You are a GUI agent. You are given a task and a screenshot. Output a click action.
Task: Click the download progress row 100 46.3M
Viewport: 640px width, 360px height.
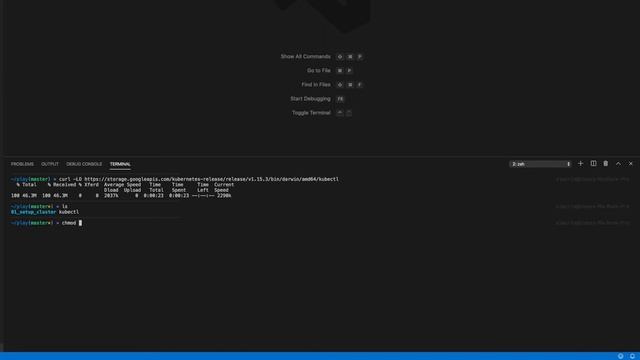121,196
